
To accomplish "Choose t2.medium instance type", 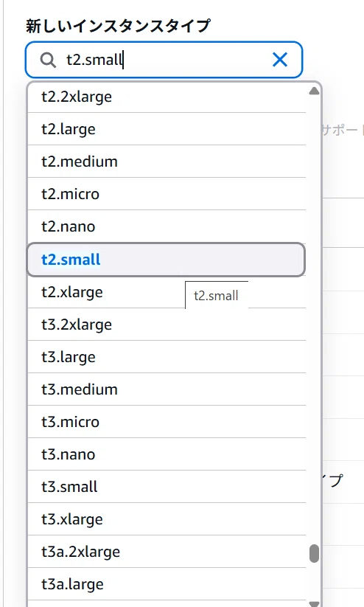I will 167,162.
